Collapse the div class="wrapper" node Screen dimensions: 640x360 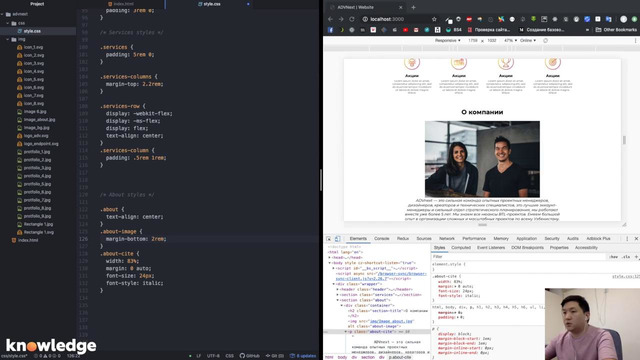click(333, 284)
